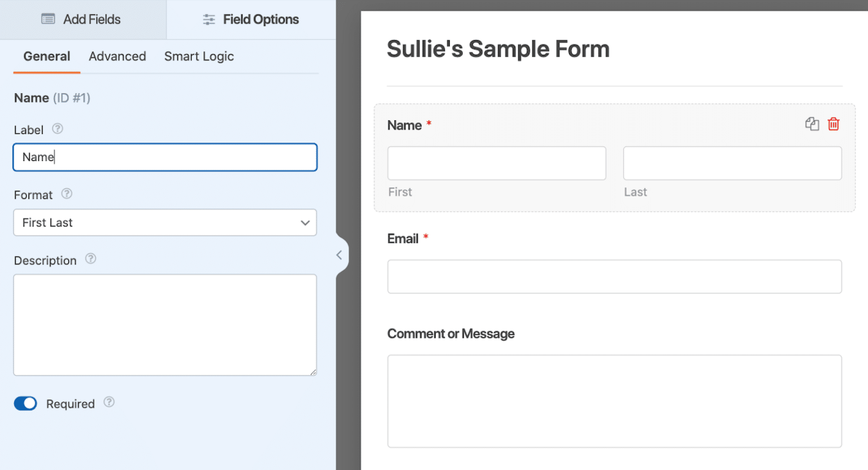The width and height of the screenshot is (868, 470).
Task: Click inside the Description text area
Action: [164, 325]
